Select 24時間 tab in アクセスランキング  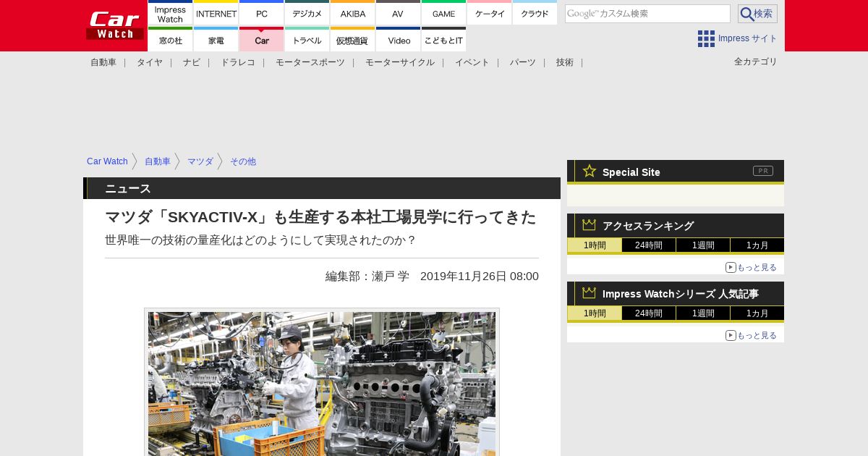click(x=649, y=245)
